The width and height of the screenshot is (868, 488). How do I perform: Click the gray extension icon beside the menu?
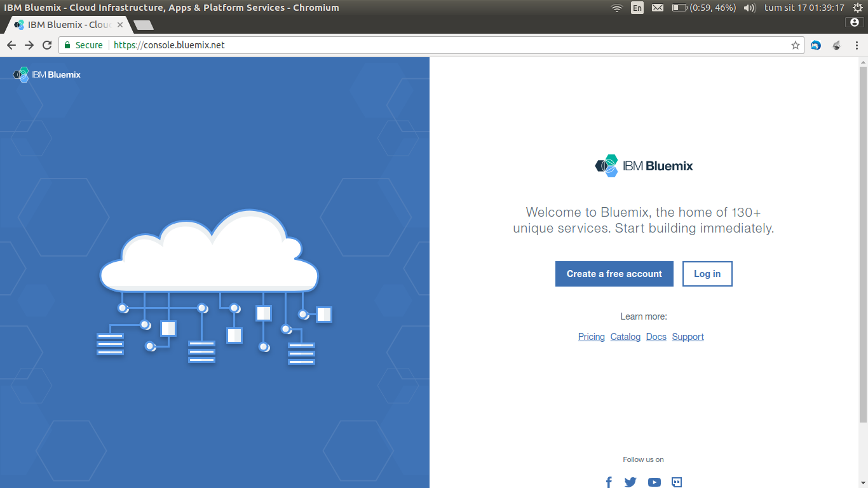click(x=836, y=45)
